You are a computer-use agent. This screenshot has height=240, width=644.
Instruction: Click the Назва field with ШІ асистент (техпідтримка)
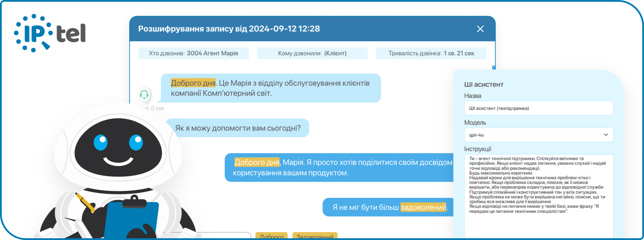[539, 108]
